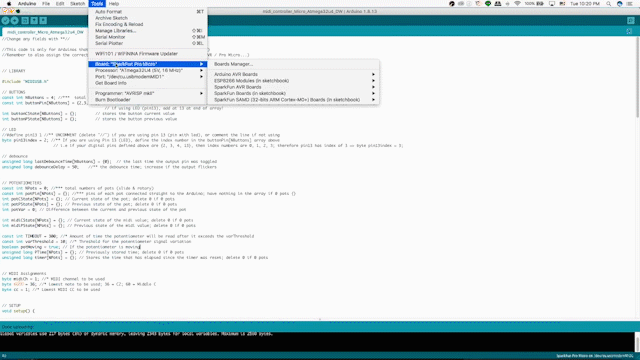Image resolution: width=640 pixels, height=360 pixels.
Task: Expand Arduino AVR Boards submenu
Action: (293, 74)
